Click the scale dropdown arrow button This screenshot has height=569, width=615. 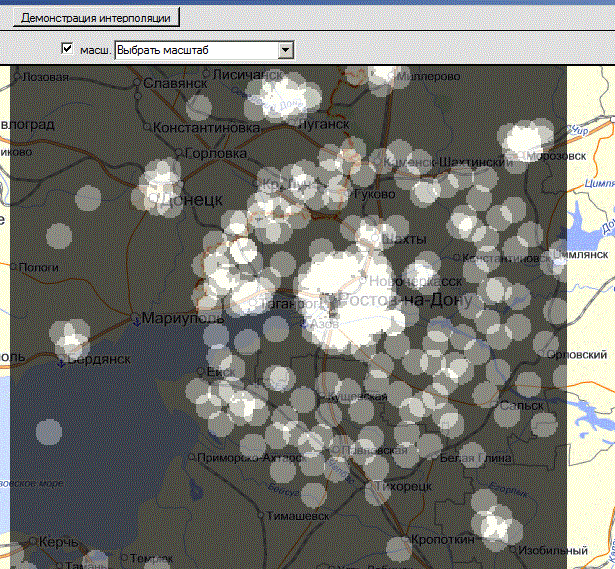[285, 50]
